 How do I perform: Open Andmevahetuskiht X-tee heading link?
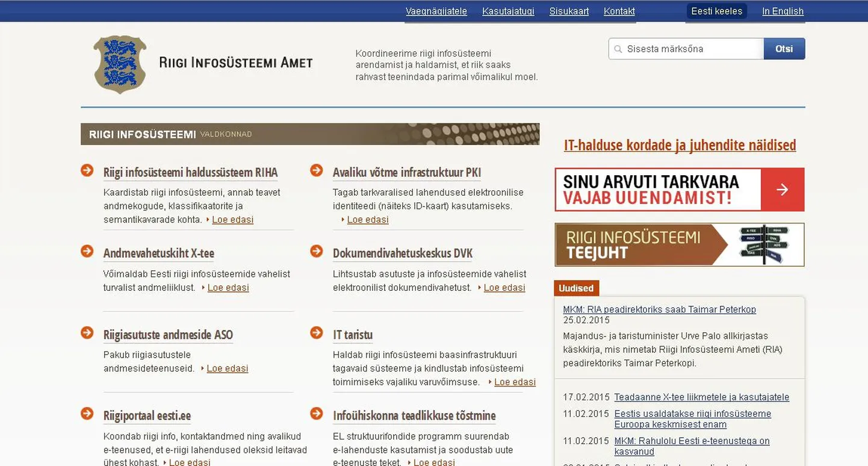[159, 253]
